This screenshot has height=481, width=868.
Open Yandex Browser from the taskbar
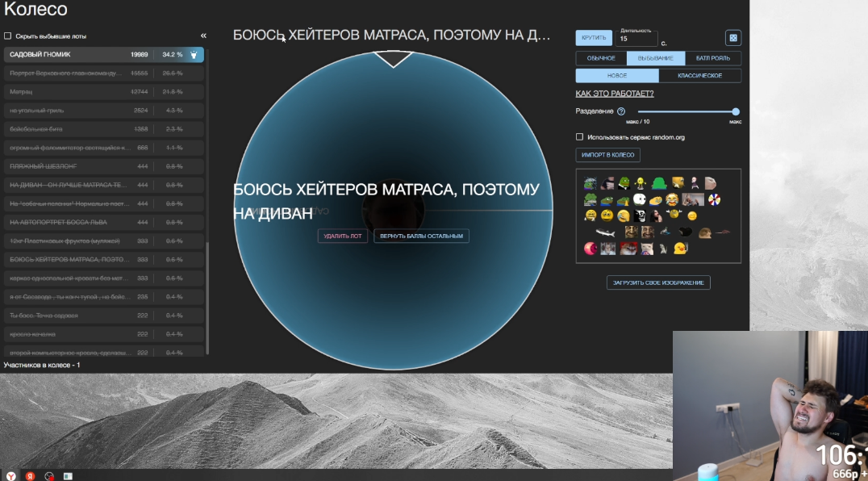11,476
